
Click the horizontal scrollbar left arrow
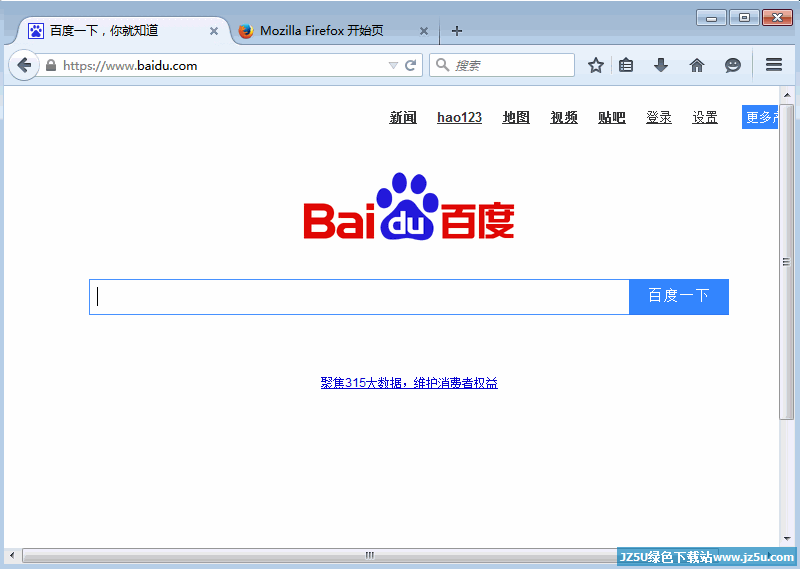pos(12,555)
